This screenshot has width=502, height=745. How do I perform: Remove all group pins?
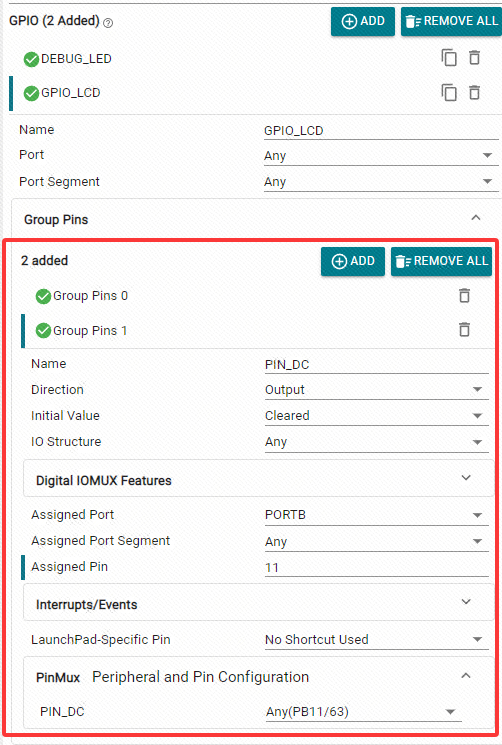441,261
